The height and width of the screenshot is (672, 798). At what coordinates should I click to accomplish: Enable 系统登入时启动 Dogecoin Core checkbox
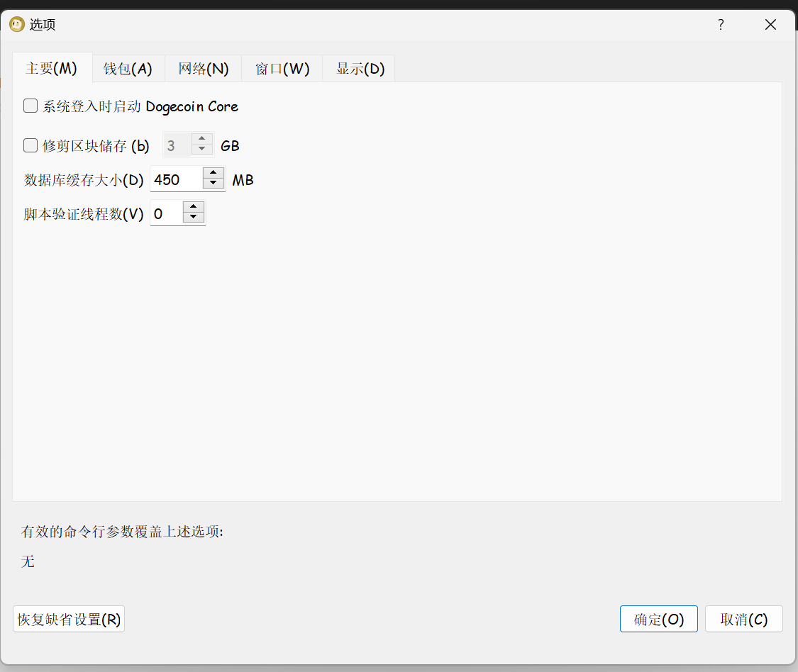tap(31, 106)
